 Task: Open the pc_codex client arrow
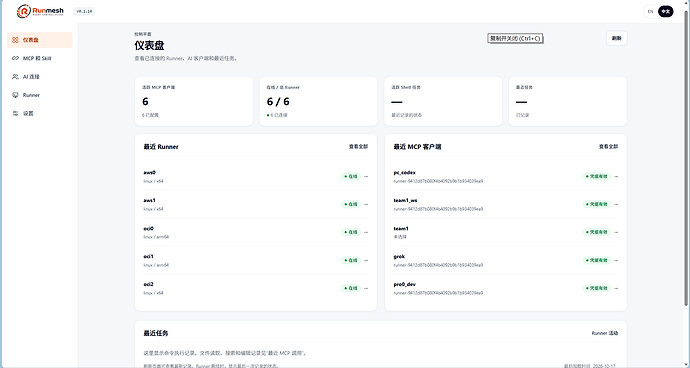coord(616,177)
